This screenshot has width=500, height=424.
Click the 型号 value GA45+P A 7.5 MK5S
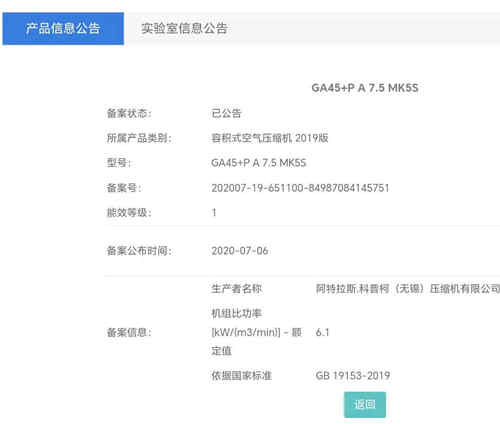(x=259, y=163)
